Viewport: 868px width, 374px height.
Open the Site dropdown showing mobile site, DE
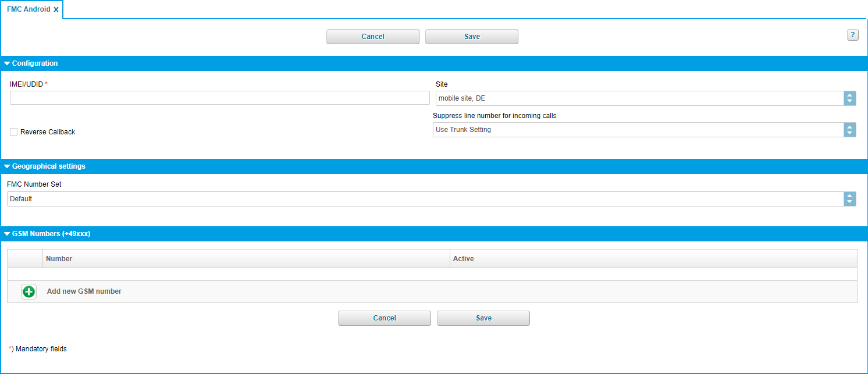(x=646, y=98)
